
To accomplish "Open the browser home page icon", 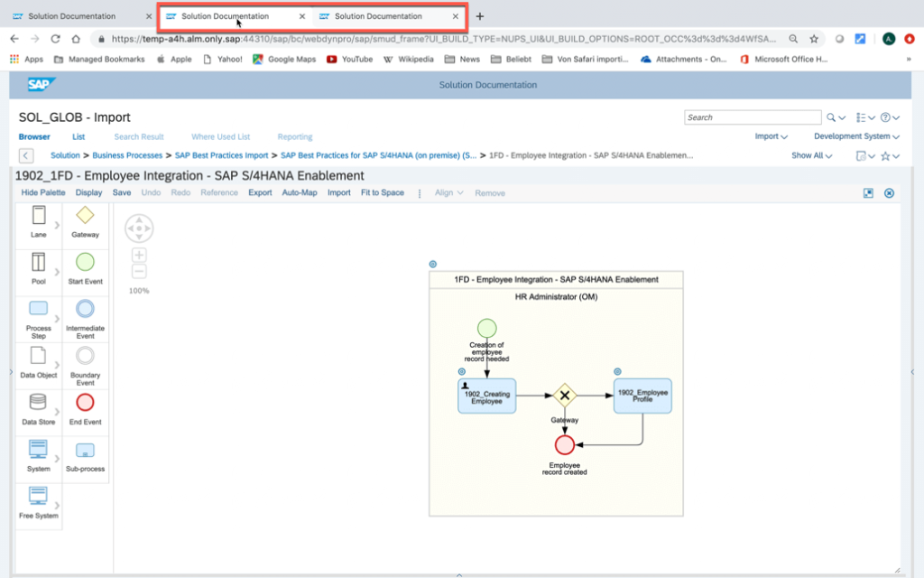I will 76,39.
